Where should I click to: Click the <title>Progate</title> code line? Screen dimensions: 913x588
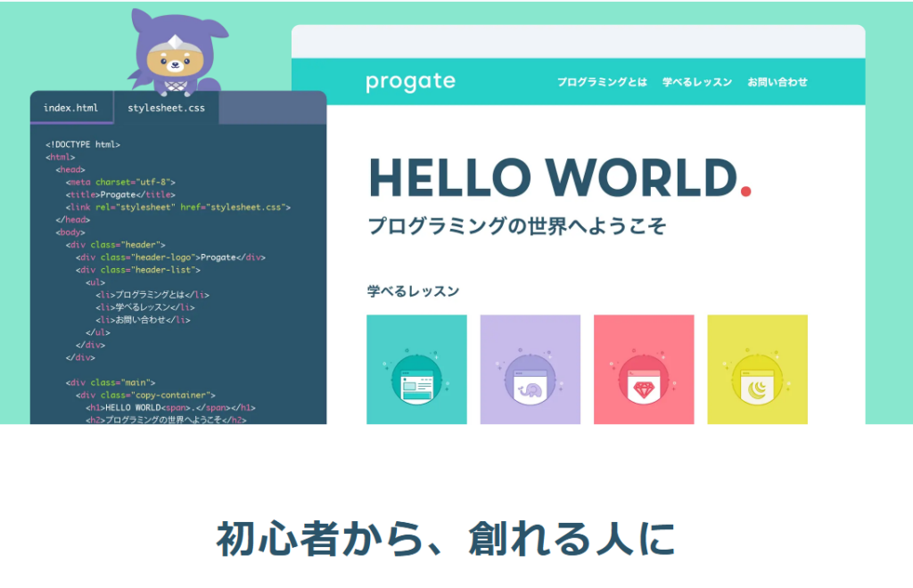tap(120, 194)
